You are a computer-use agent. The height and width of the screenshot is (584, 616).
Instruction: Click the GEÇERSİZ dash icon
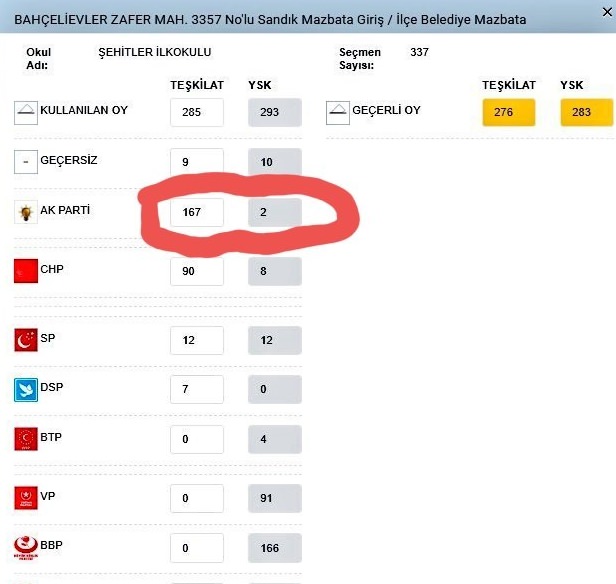point(25,161)
